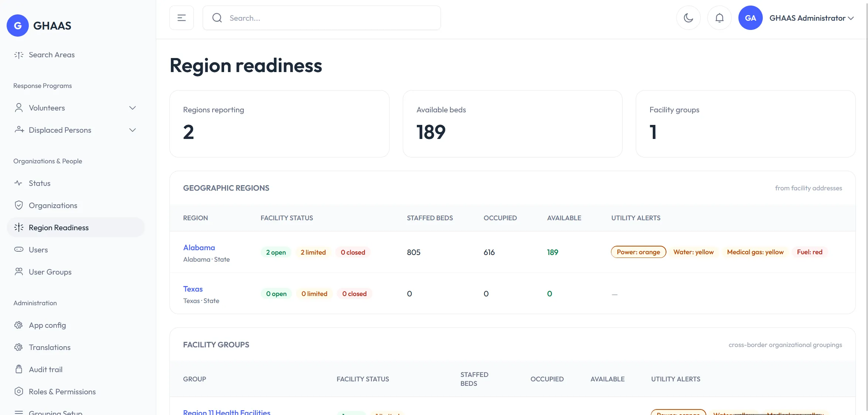The image size is (868, 415).
Task: Click the Displaced Persons icon
Action: (x=19, y=130)
